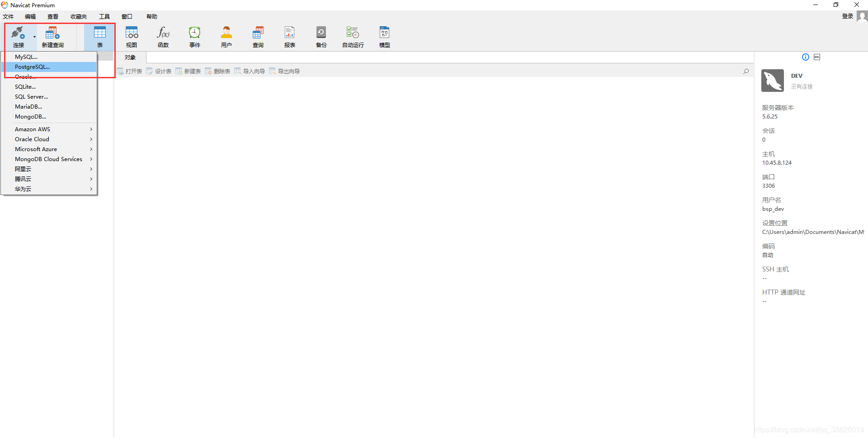Choose Oracle... from connection list
The image size is (868, 438).
(x=49, y=77)
